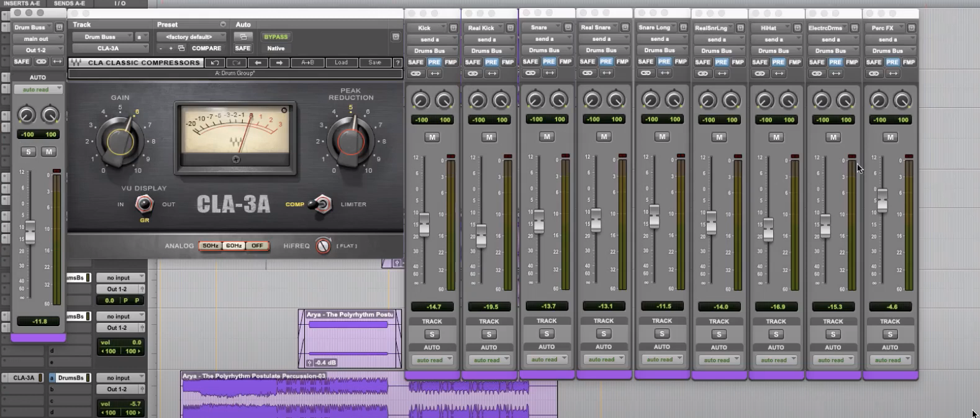Viewport: 980px width, 418px height.
Task: Click the Kick send inverse pan icon
Action: click(x=435, y=73)
